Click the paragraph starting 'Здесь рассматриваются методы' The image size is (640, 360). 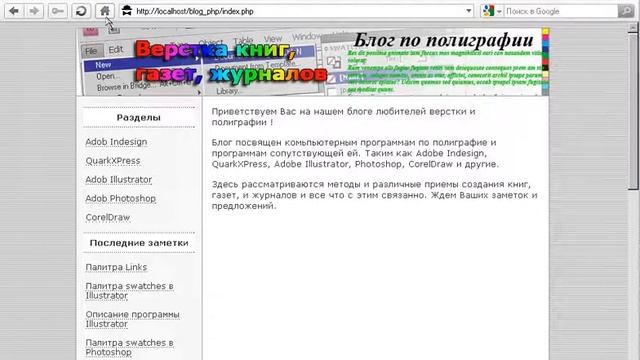(374, 195)
